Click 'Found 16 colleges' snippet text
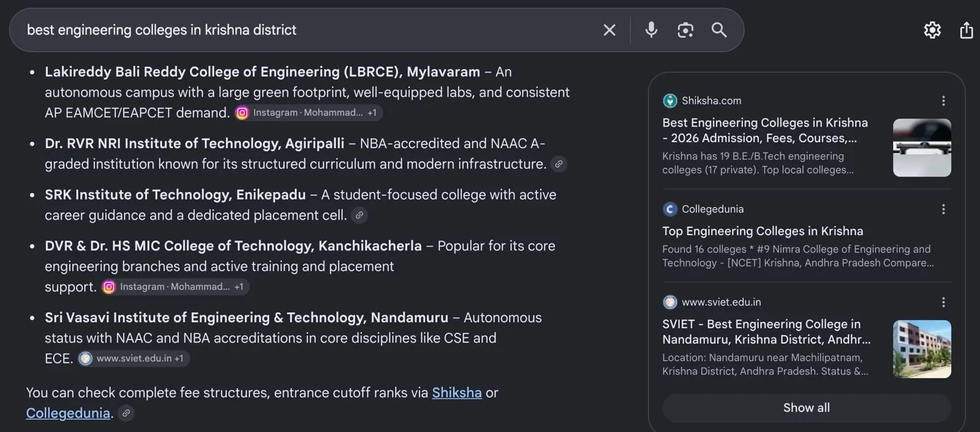 (x=797, y=256)
